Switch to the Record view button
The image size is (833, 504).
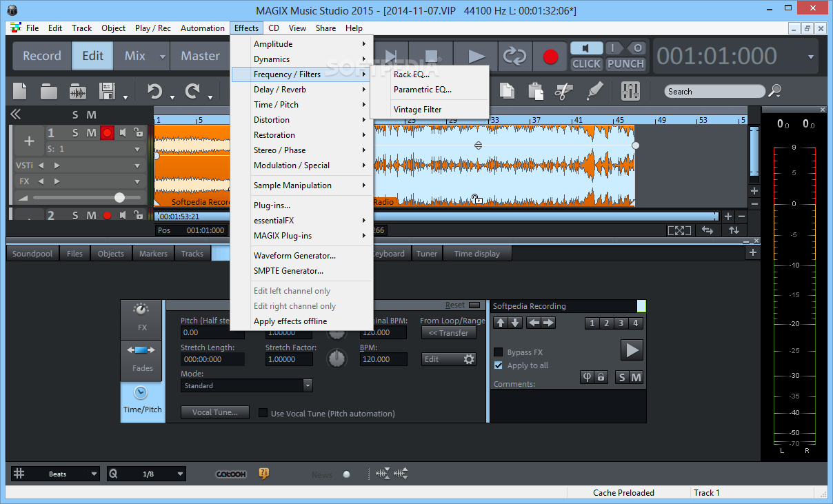pyautogui.click(x=42, y=56)
